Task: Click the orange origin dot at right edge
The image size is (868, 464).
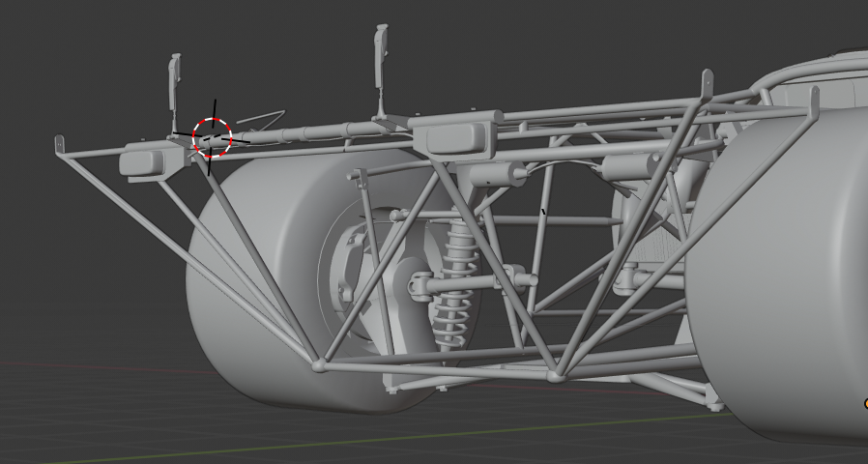Action: [865, 404]
